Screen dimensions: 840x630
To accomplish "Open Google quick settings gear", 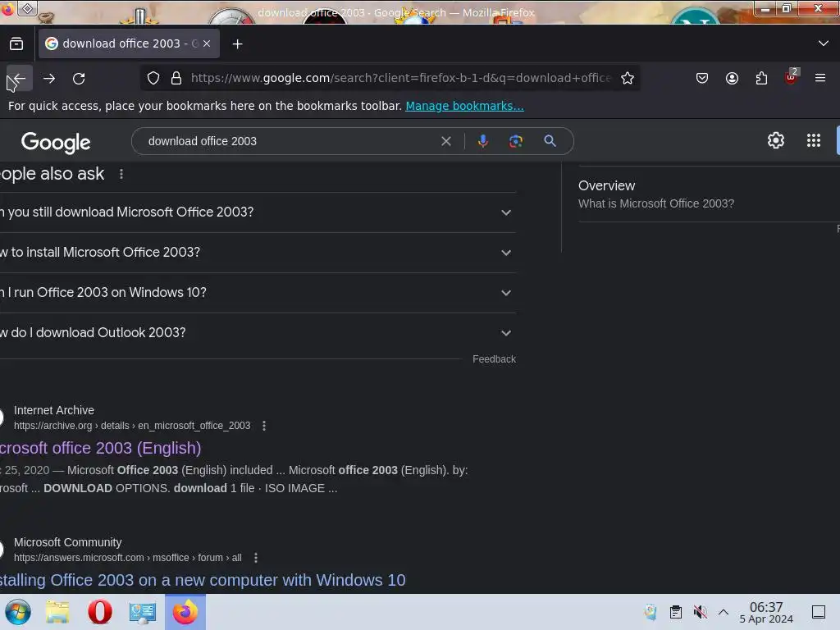I will click(x=776, y=140).
